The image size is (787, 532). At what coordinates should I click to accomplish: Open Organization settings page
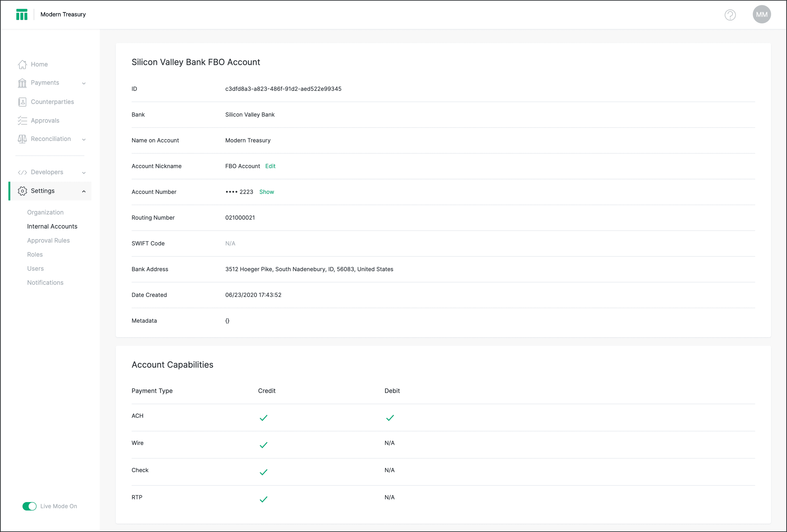tap(45, 212)
